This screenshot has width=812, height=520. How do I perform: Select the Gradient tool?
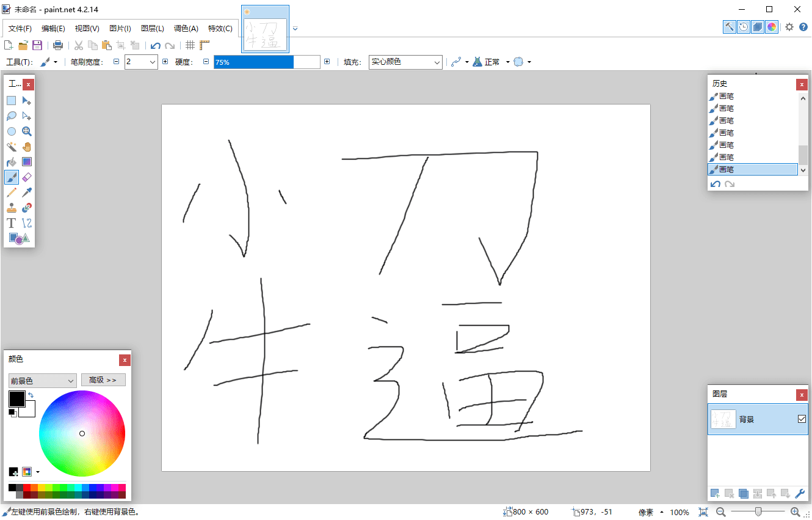(27, 161)
